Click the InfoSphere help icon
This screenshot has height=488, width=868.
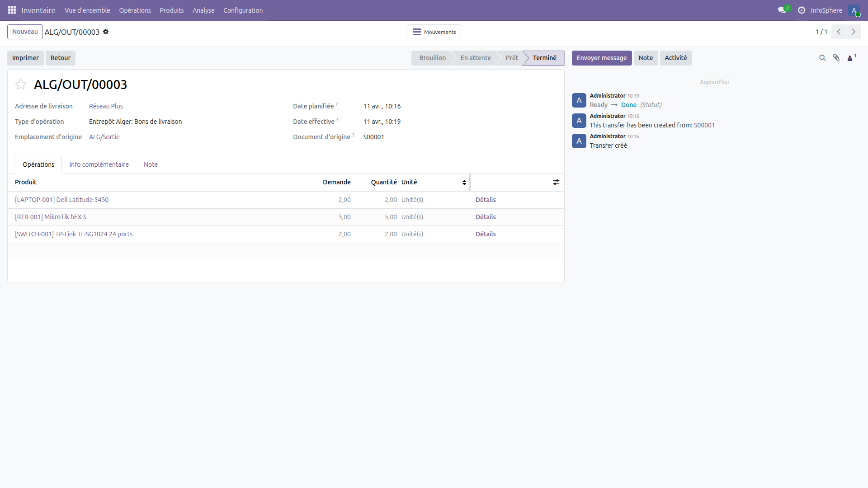click(801, 10)
